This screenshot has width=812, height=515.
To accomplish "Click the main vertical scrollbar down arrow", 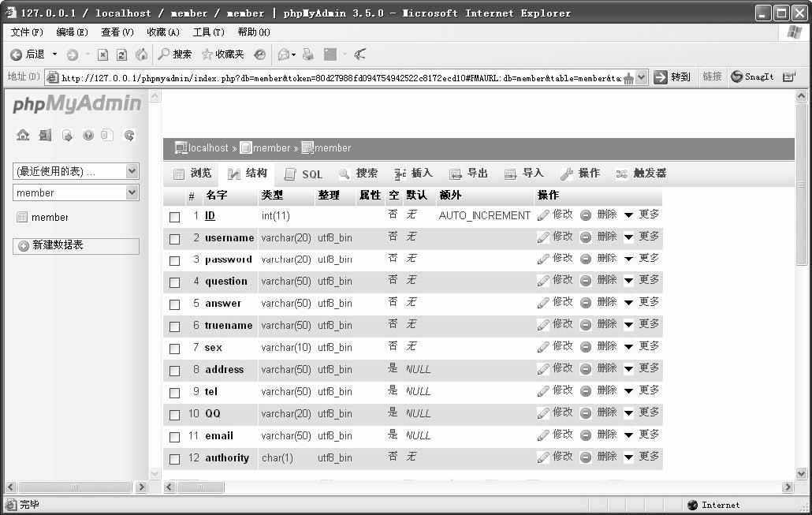I will (801, 473).
